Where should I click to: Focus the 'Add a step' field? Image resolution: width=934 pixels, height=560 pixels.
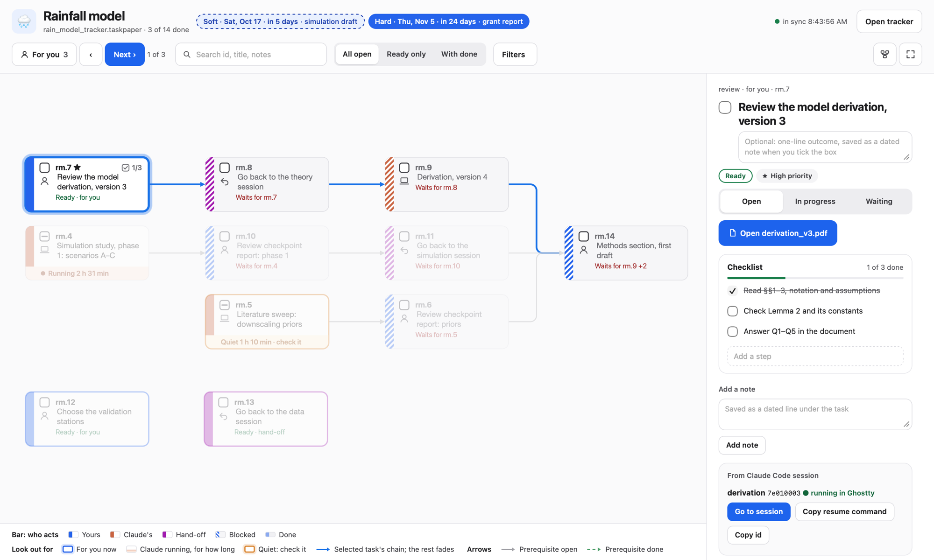point(815,356)
